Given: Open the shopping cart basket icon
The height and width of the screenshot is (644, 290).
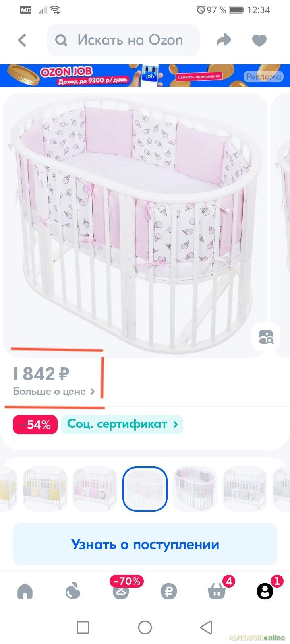Looking at the screenshot, I should (217, 590).
